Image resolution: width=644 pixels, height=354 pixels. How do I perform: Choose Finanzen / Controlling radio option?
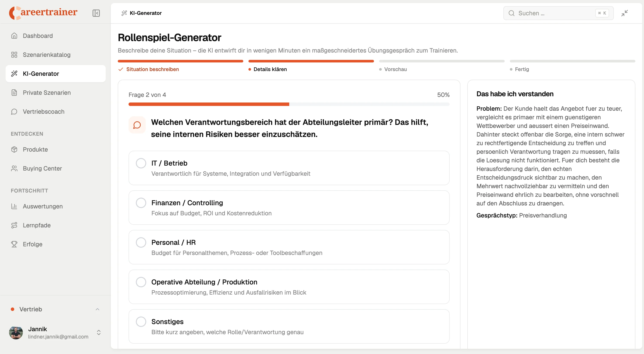pos(141,203)
